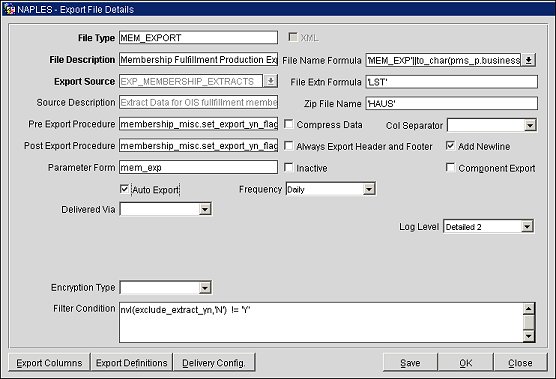
Task: Click the Close button
Action: coord(520,363)
